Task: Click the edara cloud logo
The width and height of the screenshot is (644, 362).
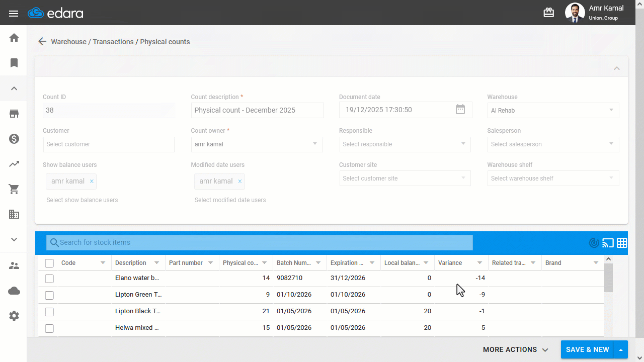Action: (55, 13)
